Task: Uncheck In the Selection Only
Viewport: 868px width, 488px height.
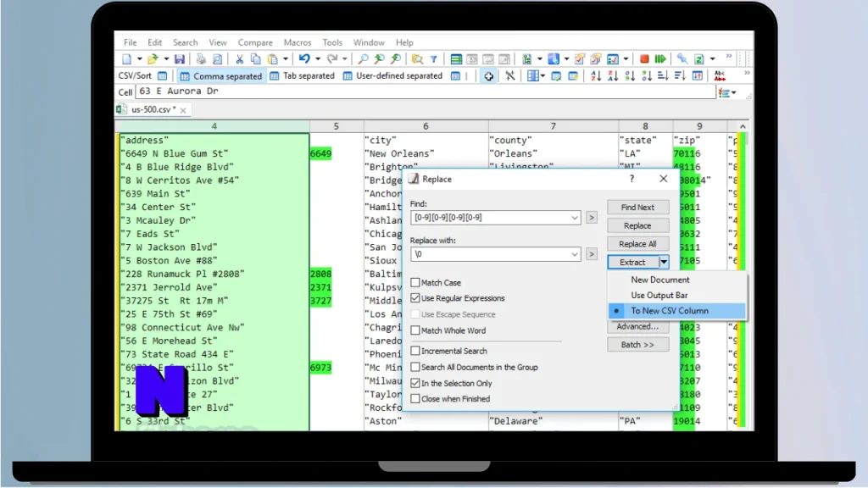Action: point(415,383)
